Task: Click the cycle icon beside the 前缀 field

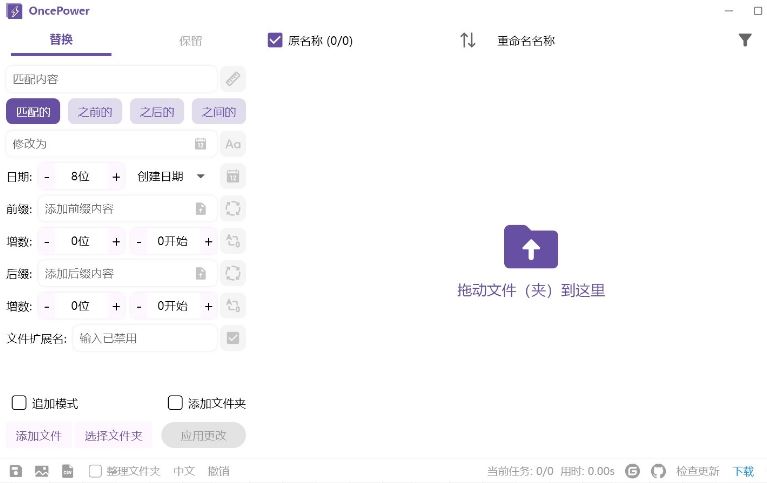Action: 232,209
